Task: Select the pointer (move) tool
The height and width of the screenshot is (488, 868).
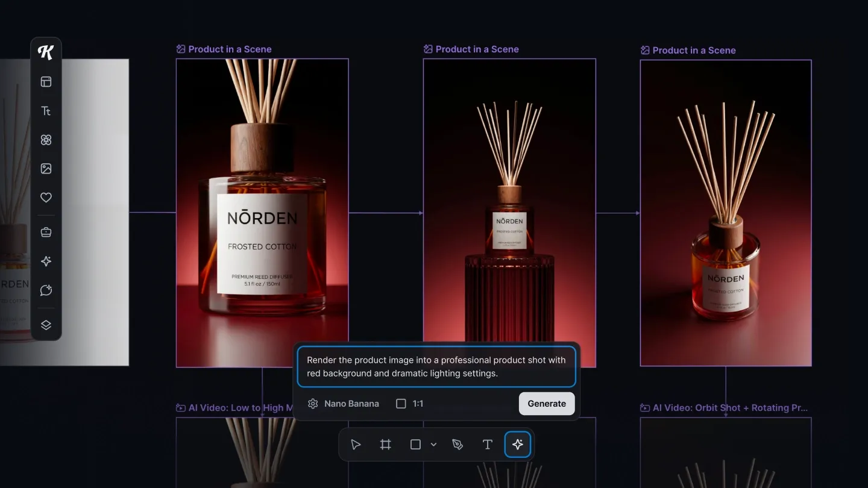Action: point(356,445)
